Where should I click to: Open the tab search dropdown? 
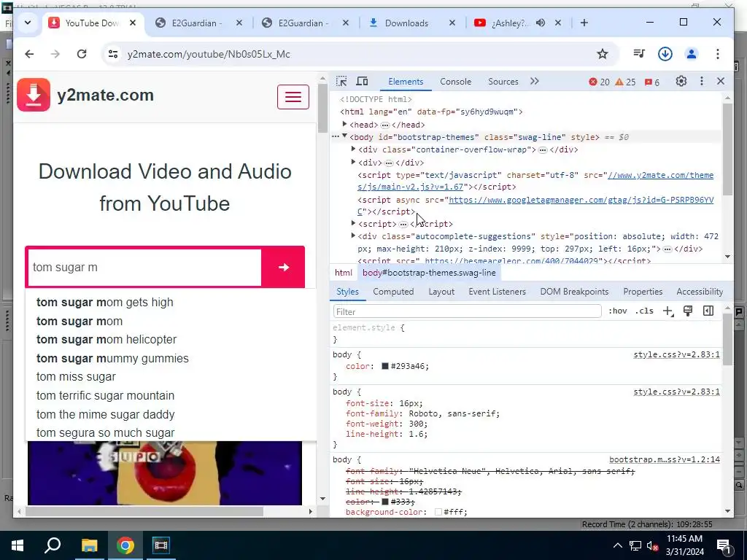click(x=28, y=23)
